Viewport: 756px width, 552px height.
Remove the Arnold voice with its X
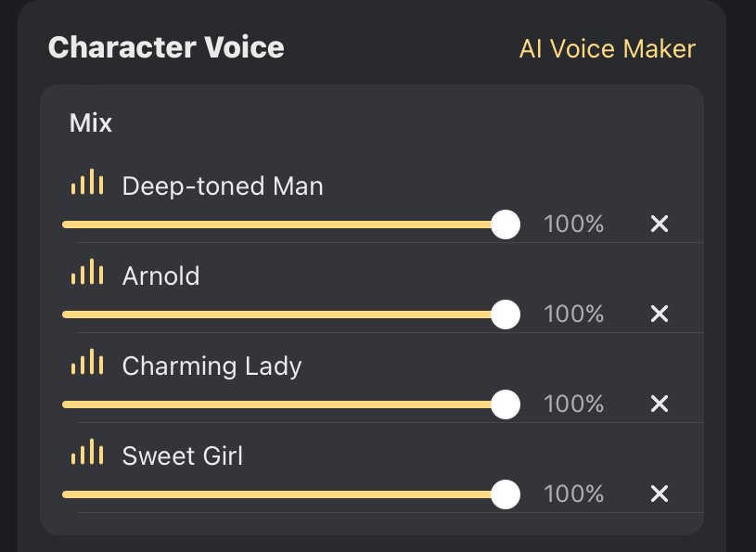pos(660,314)
